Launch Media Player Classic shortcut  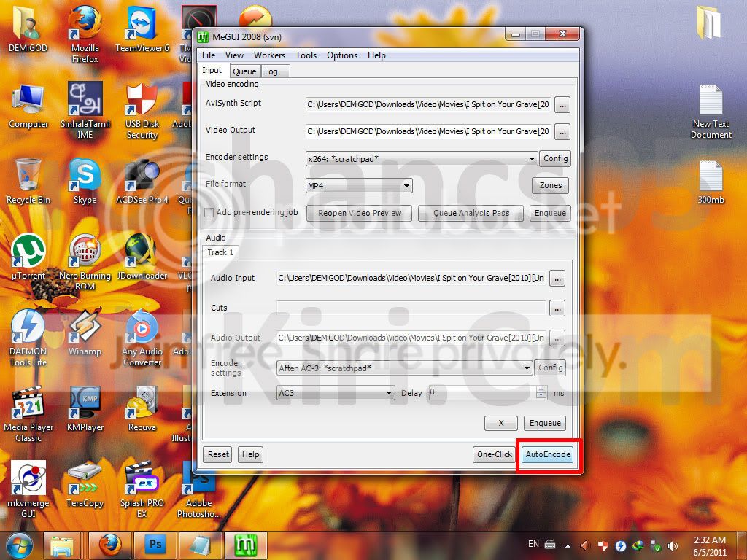pyautogui.click(x=28, y=414)
